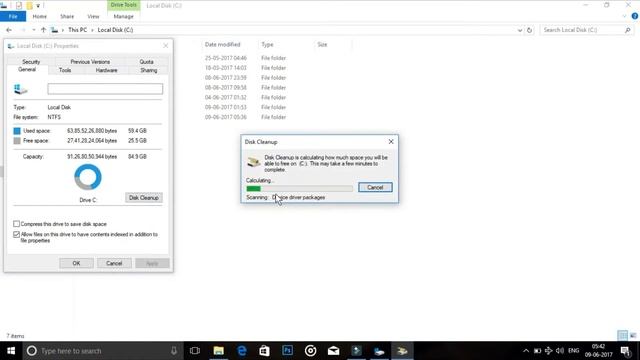640x360 pixels.
Task: Switch to the Hardware tab
Action: (107, 70)
